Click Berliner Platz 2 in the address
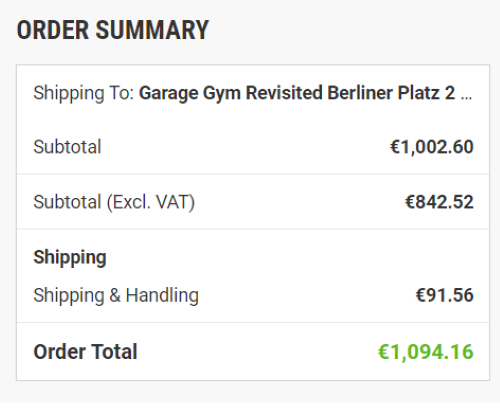 [x=391, y=93]
